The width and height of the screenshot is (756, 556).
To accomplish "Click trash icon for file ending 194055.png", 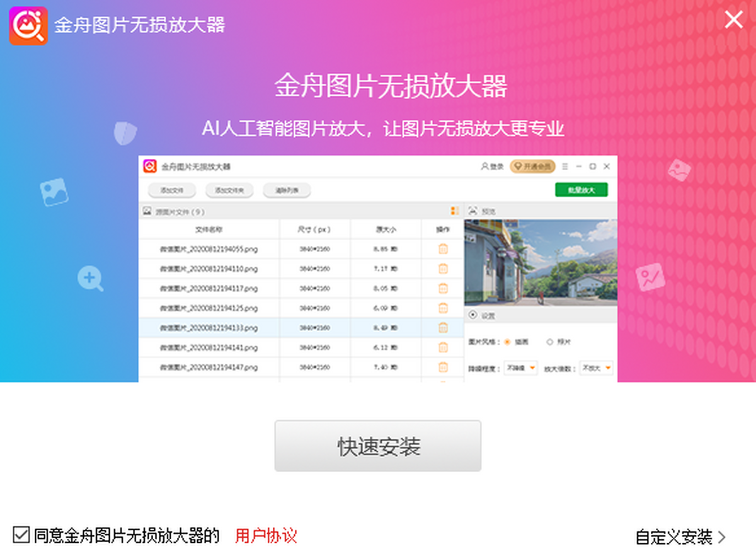I will (443, 249).
